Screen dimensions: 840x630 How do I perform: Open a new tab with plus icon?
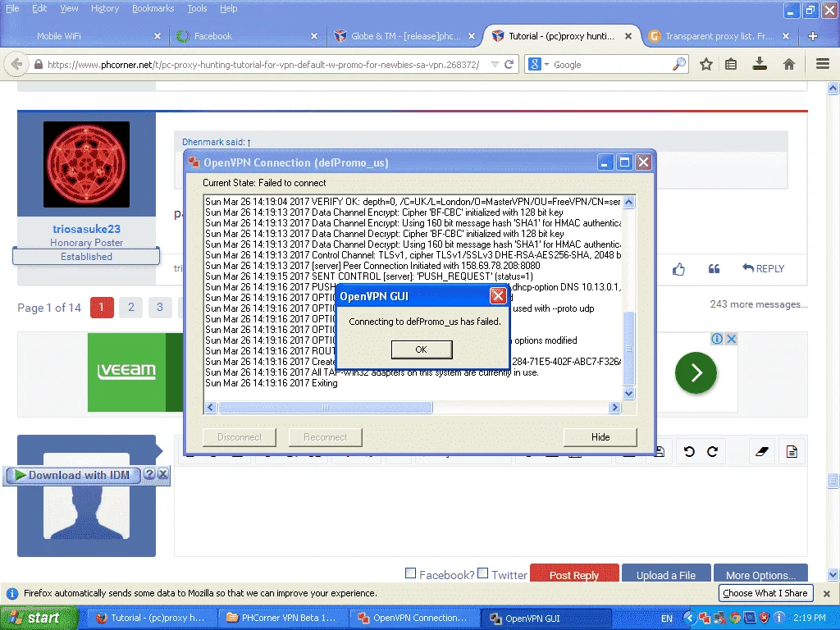[x=812, y=36]
